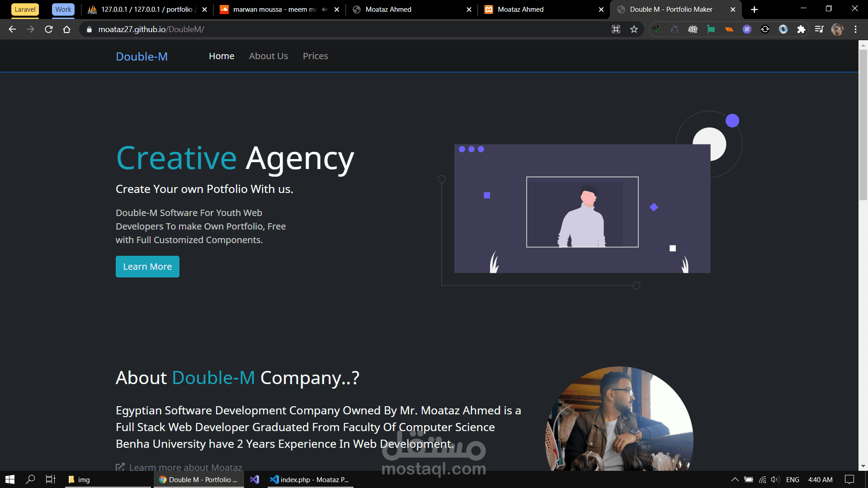Click the browser forward arrow
This screenshot has height=488, width=868.
pyautogui.click(x=30, y=29)
